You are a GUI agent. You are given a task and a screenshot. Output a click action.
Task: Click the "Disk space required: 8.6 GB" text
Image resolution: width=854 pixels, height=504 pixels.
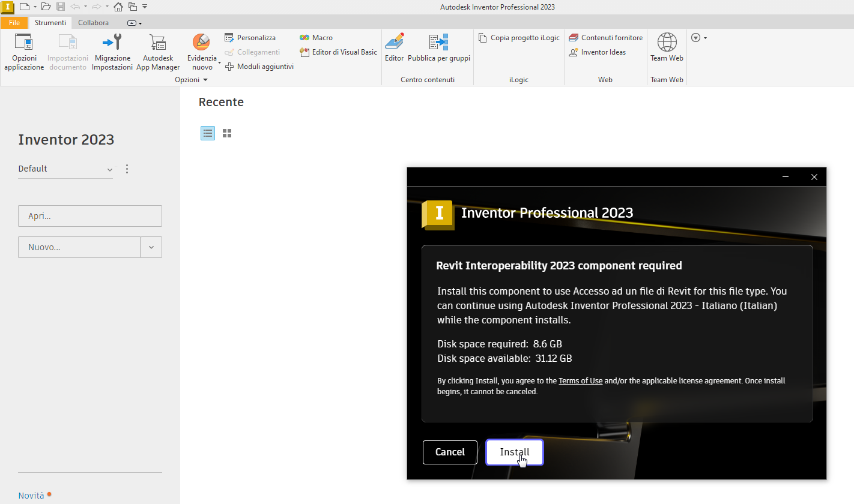click(500, 344)
